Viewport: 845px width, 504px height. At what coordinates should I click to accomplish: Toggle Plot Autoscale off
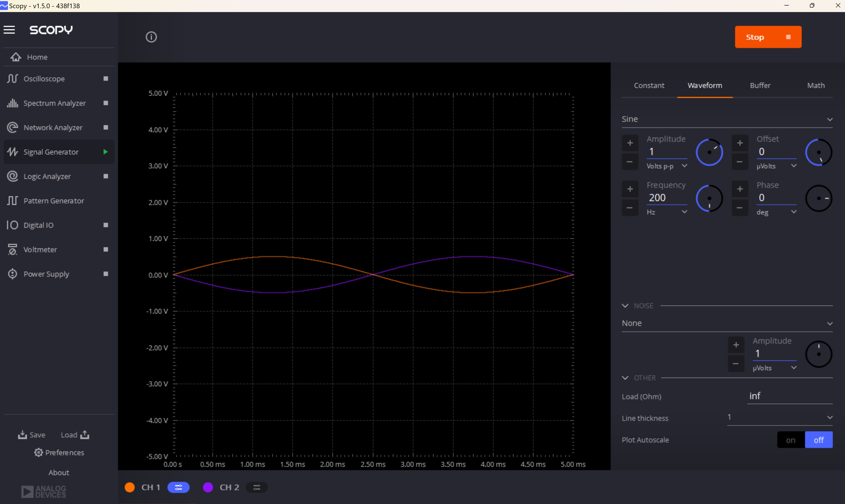click(819, 440)
